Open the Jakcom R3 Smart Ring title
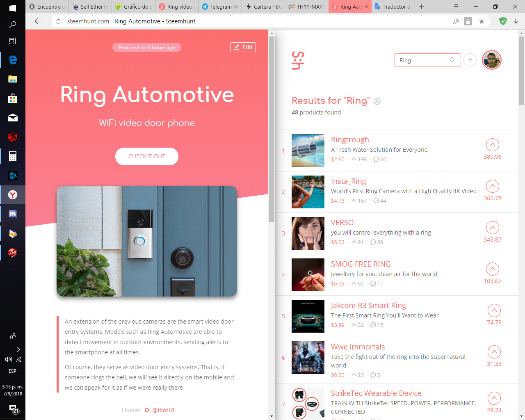The image size is (525, 420). (x=368, y=306)
